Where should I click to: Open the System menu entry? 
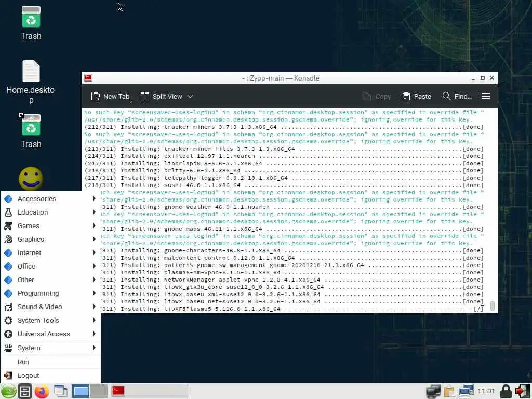[50, 348]
